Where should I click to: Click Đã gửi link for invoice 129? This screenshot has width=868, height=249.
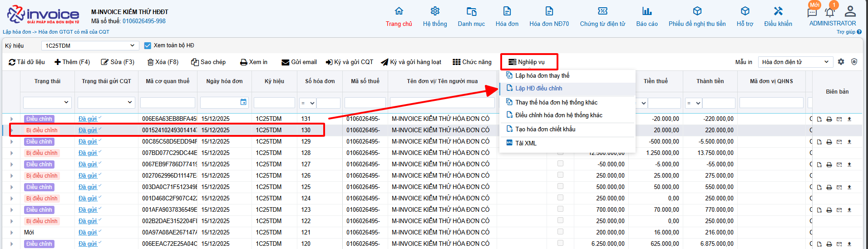88,142
